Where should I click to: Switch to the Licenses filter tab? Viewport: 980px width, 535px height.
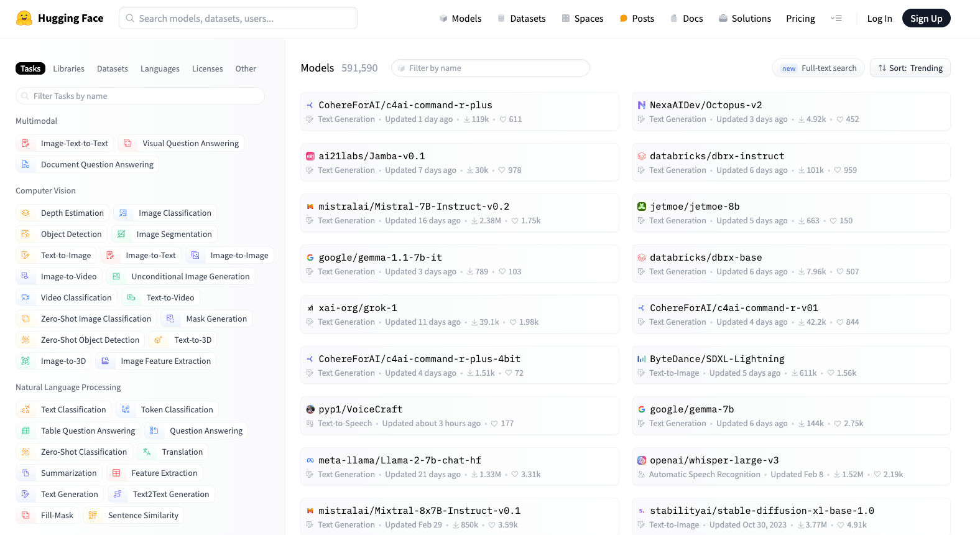pyautogui.click(x=207, y=69)
